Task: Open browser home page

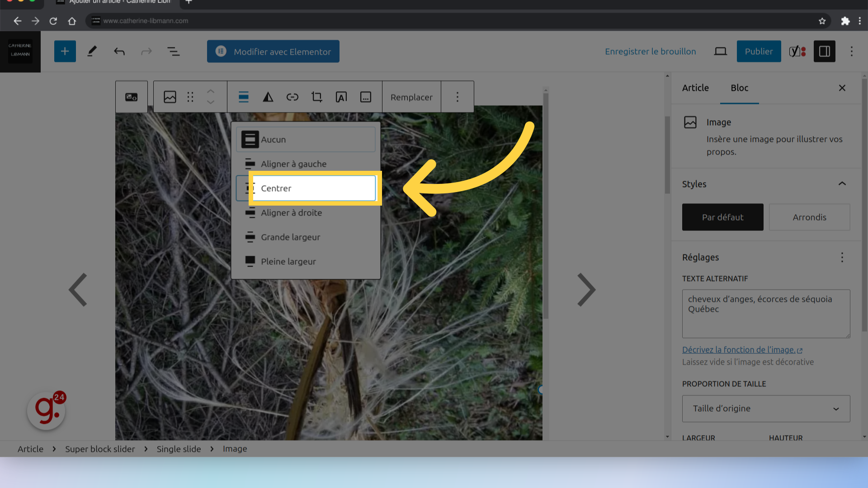Action: (71, 21)
